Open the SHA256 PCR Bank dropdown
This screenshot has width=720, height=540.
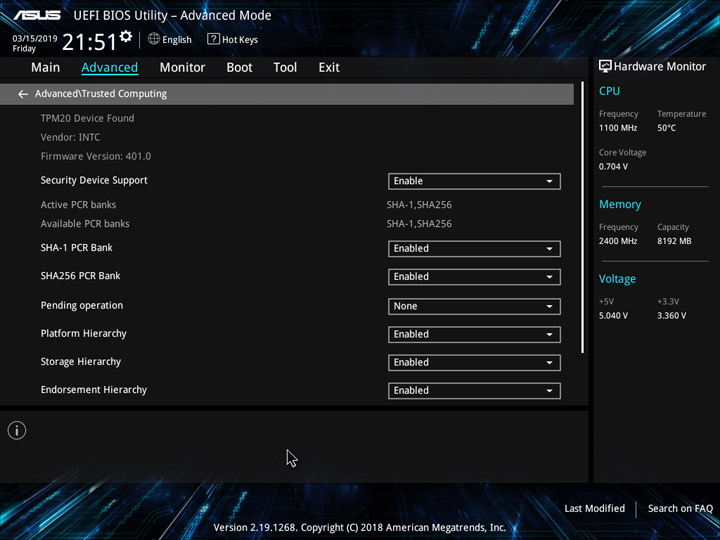[x=474, y=277]
